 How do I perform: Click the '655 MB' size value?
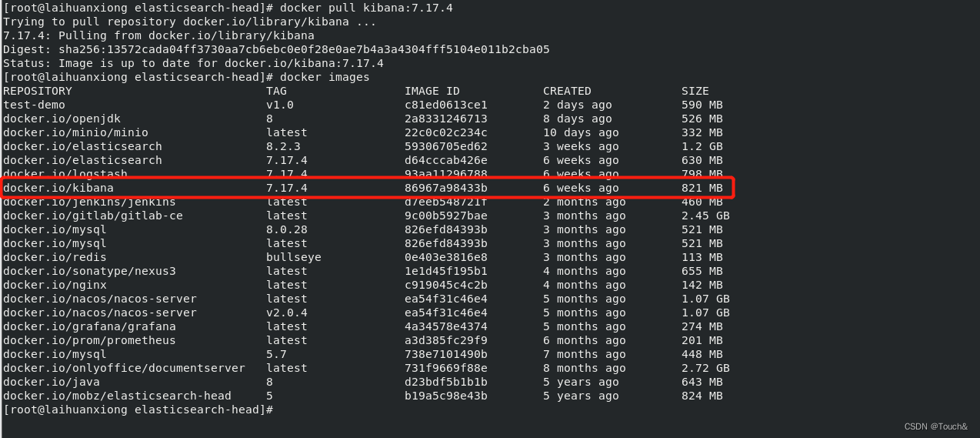click(x=702, y=271)
